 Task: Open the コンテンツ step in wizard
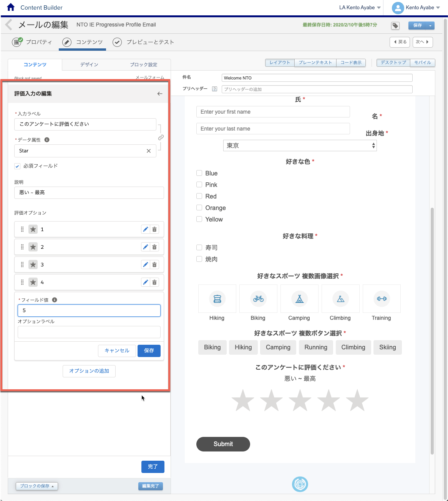click(82, 42)
